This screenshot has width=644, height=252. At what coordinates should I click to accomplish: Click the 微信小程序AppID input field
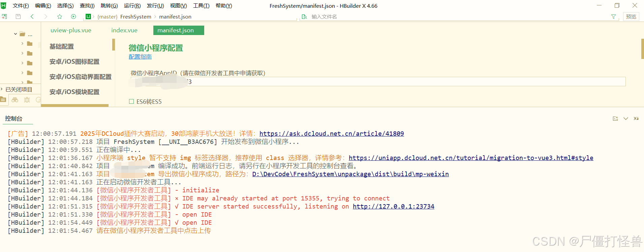tap(378, 82)
